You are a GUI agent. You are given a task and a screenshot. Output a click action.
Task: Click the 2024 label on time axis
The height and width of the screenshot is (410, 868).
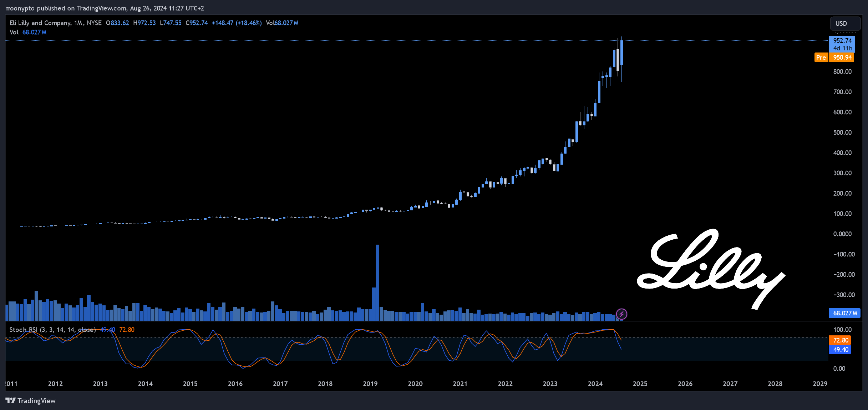tap(595, 384)
